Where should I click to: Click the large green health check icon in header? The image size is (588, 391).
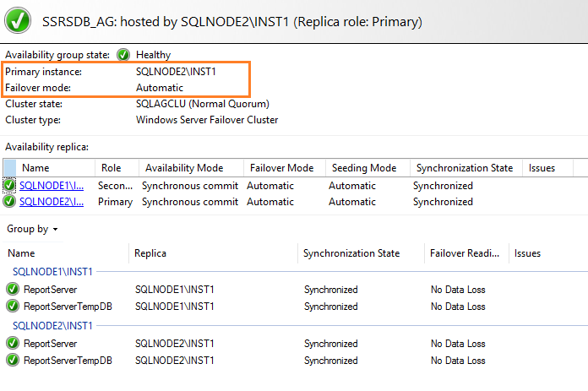click(19, 20)
